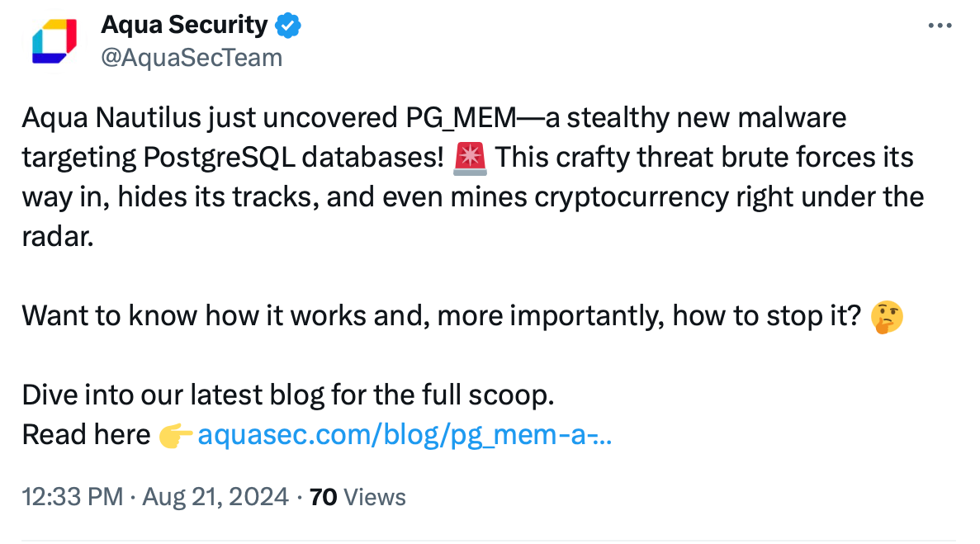The image size is (980, 544).
Task: Click the Aqua Security display name
Action: (x=184, y=25)
